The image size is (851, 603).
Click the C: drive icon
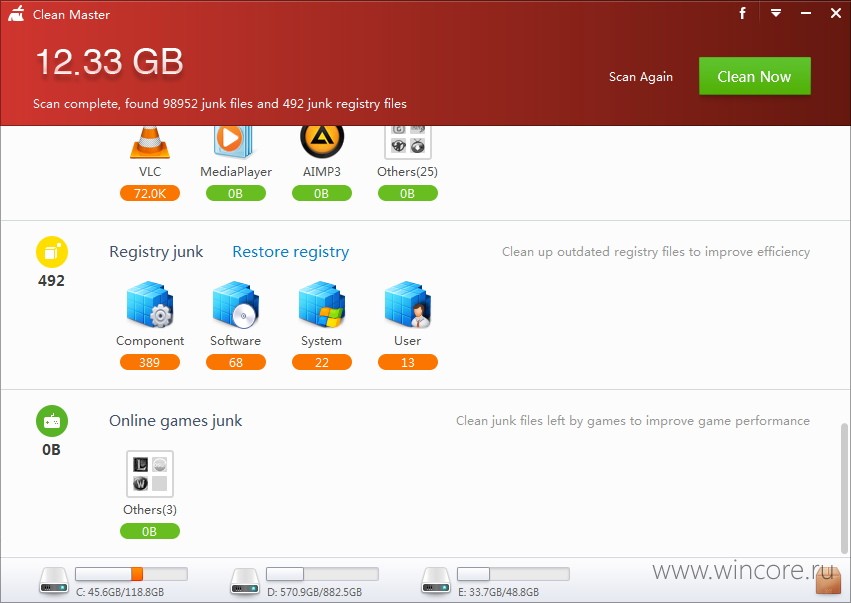pyautogui.click(x=54, y=581)
